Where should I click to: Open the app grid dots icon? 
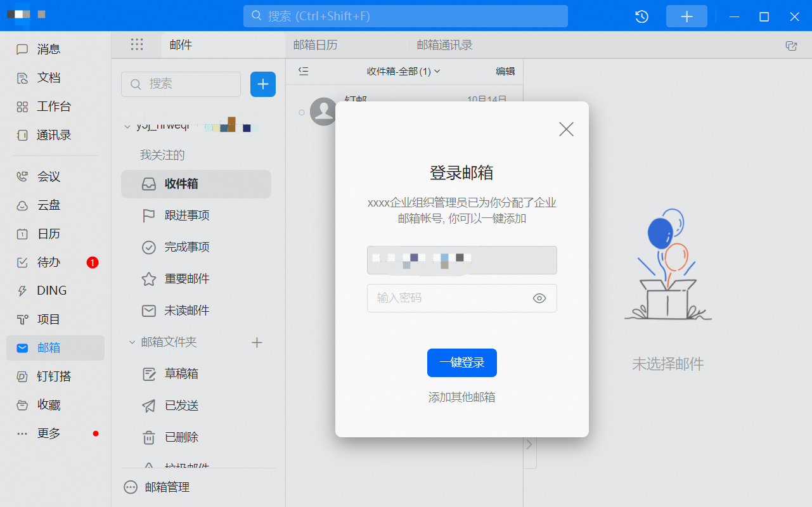click(x=137, y=44)
